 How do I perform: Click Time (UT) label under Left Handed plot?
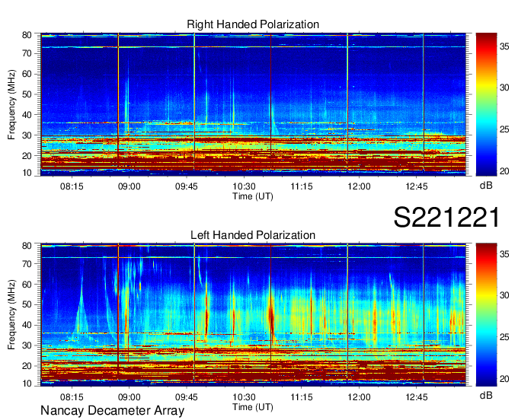point(253,407)
